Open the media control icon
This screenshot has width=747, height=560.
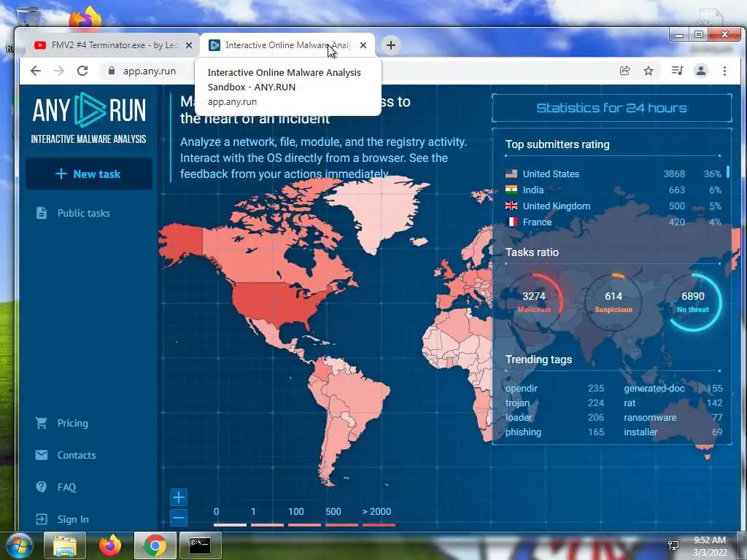677,71
